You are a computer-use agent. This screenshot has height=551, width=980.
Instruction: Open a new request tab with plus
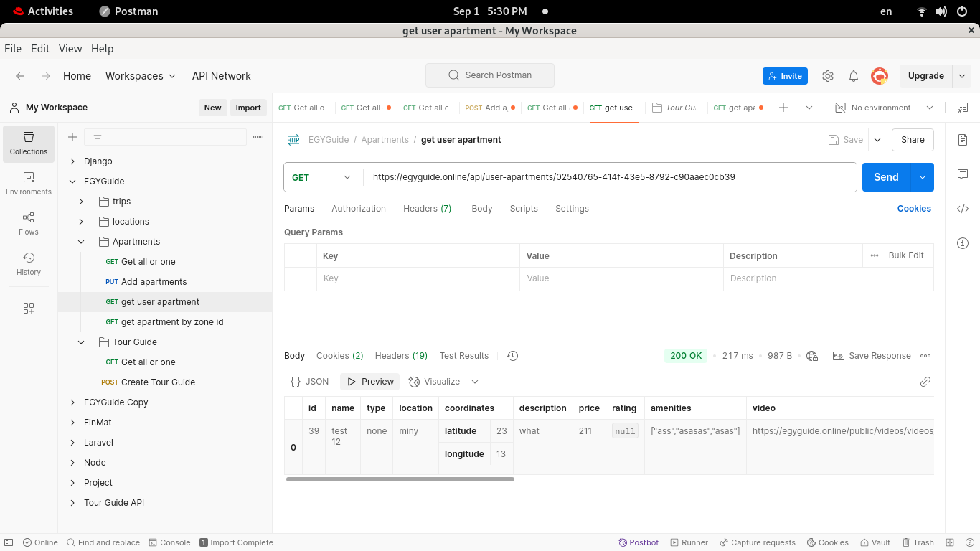click(x=783, y=108)
